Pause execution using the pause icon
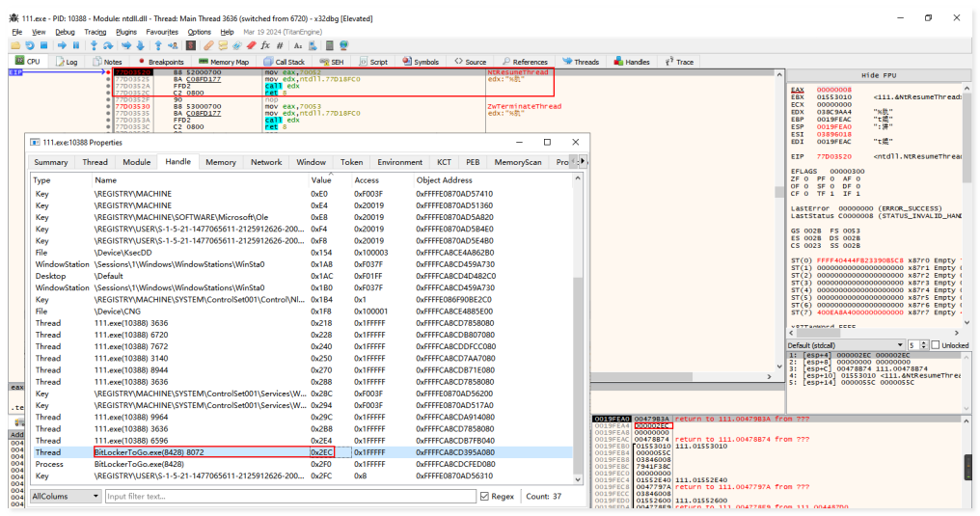 pos(76,45)
